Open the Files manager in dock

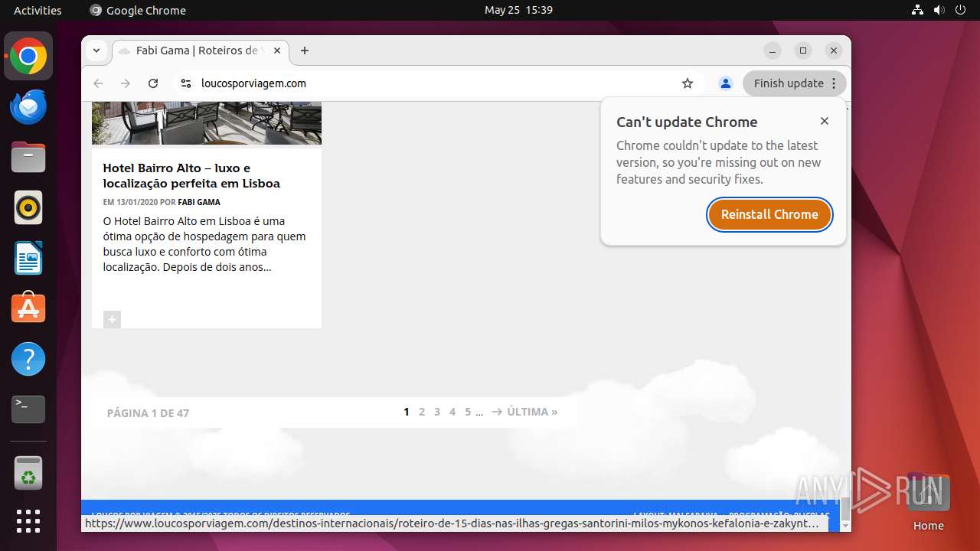pyautogui.click(x=28, y=158)
